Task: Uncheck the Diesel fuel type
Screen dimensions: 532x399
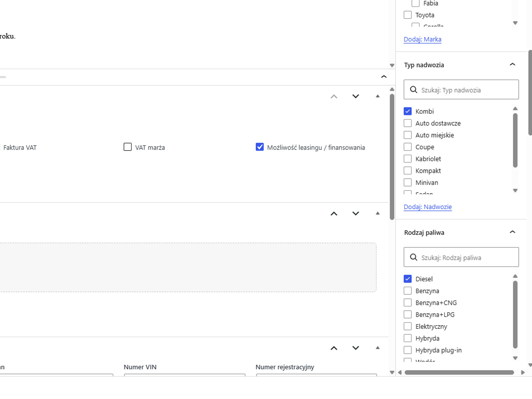Action: 408,279
